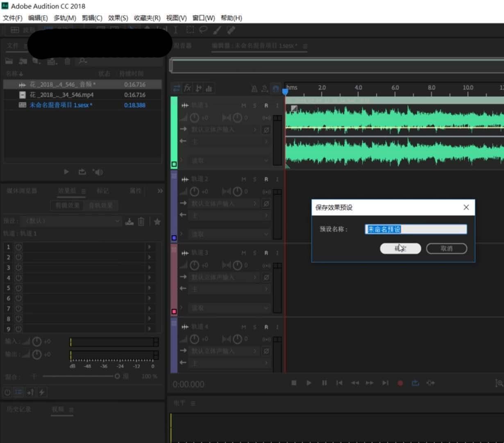The height and width of the screenshot is (443, 504).
Task: Click the delete preset trash icon
Action: click(141, 221)
